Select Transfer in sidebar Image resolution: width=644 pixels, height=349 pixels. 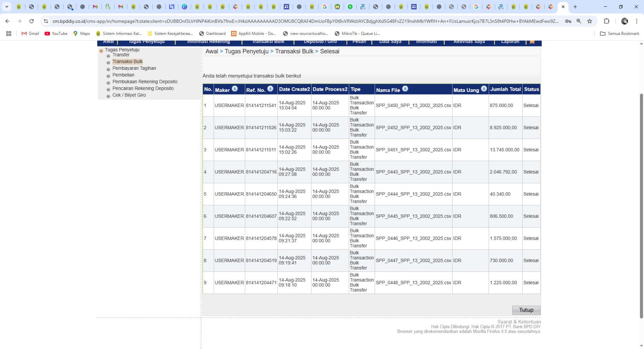[x=121, y=55]
